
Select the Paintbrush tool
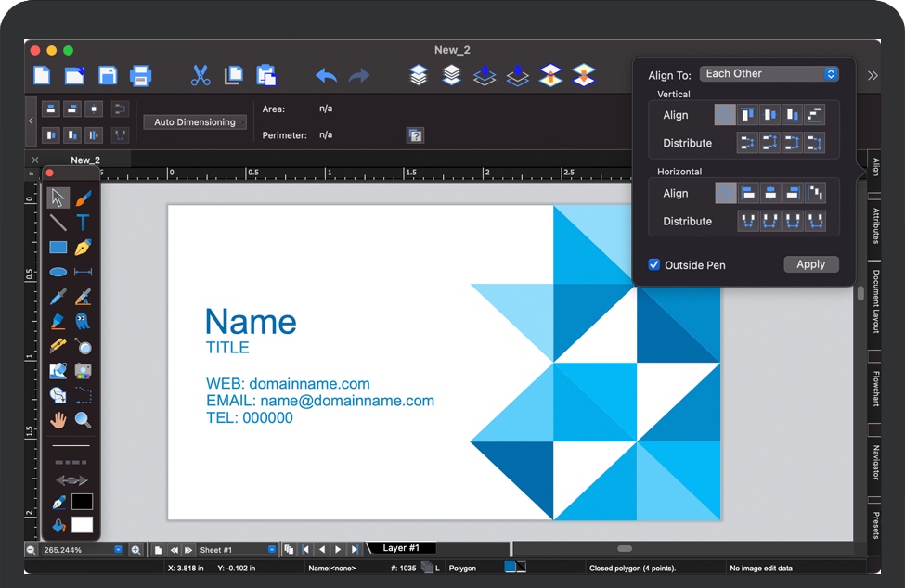(83, 198)
